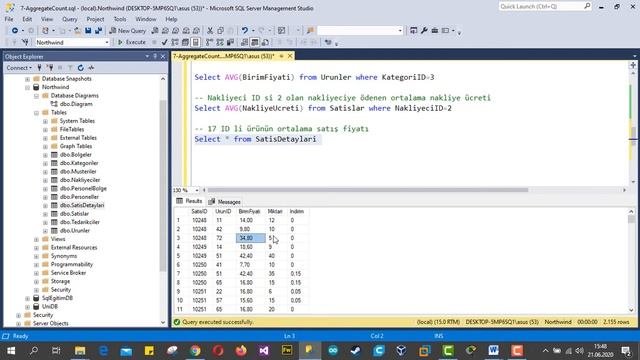This screenshot has width=640, height=360.
Task: Collapse the Tables folder node
Action: (x=36, y=113)
